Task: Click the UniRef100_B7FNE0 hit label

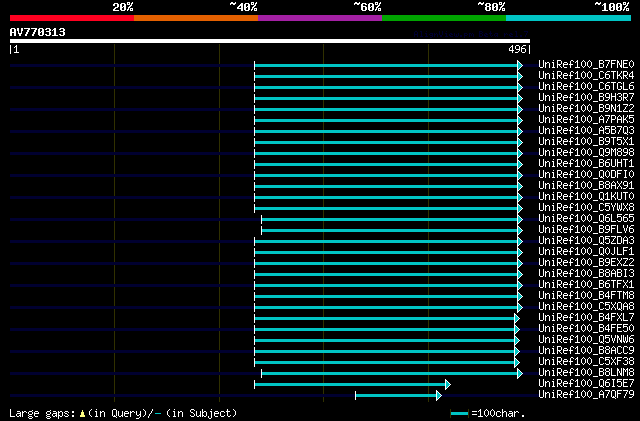Action: 586,65
